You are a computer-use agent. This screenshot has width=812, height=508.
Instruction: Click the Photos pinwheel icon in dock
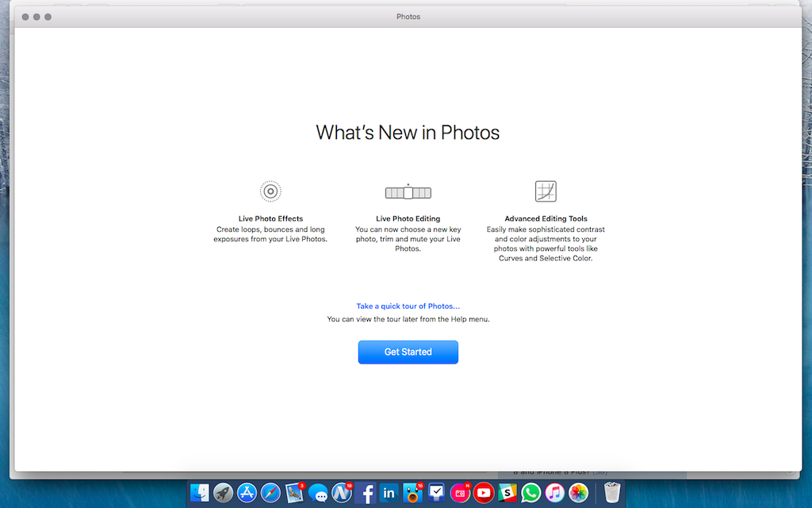579,493
